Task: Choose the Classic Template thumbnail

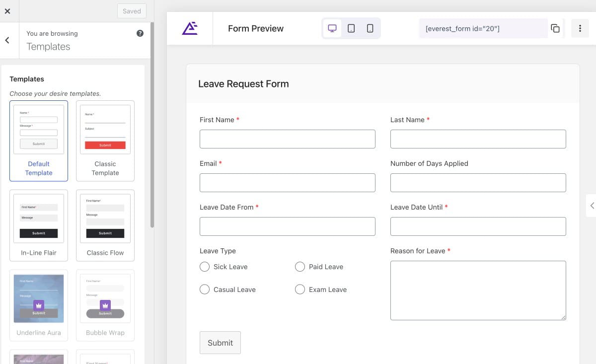Action: click(x=105, y=141)
